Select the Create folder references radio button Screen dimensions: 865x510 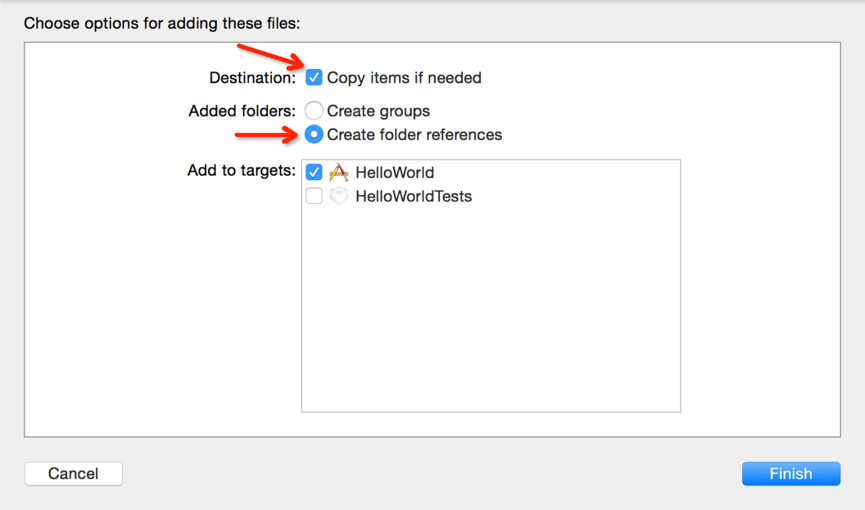tap(314, 134)
